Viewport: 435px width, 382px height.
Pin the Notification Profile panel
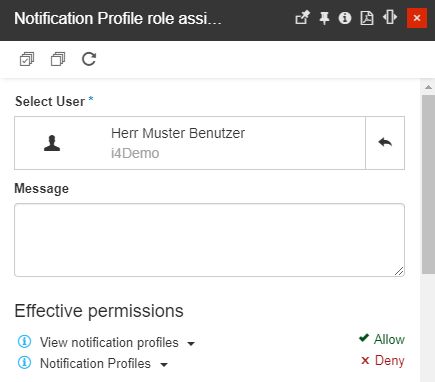pyautogui.click(x=324, y=18)
